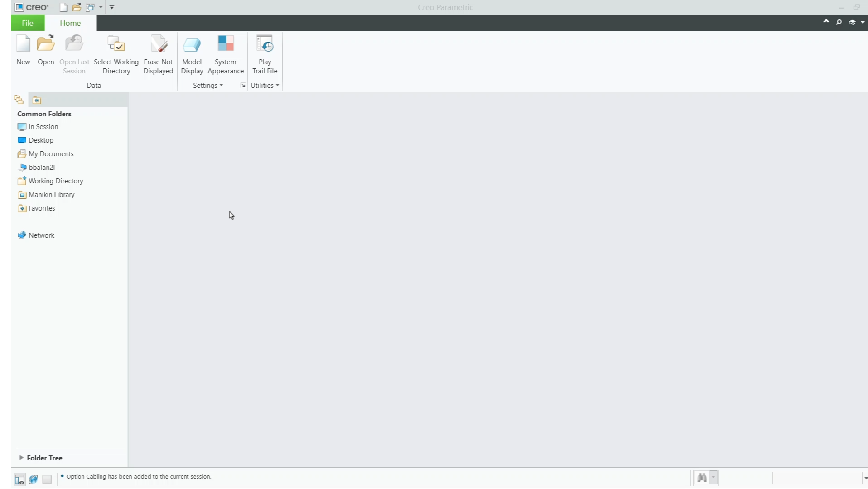
Task: Click full screen square icon in status bar
Action: 47,479
